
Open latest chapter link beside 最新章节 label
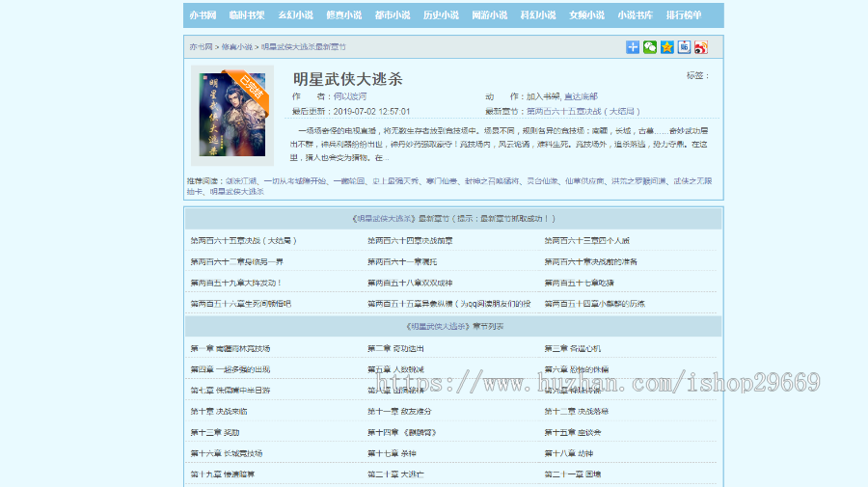click(x=583, y=111)
